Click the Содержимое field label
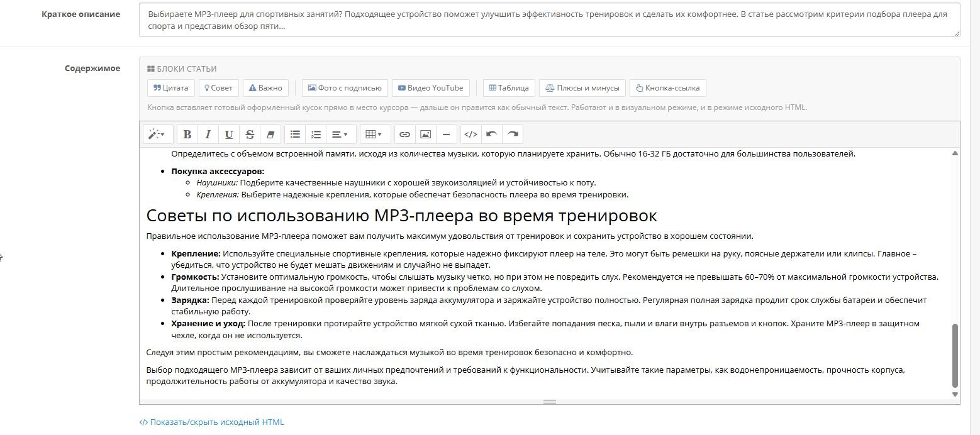This screenshot has height=435, width=980. tap(92, 69)
